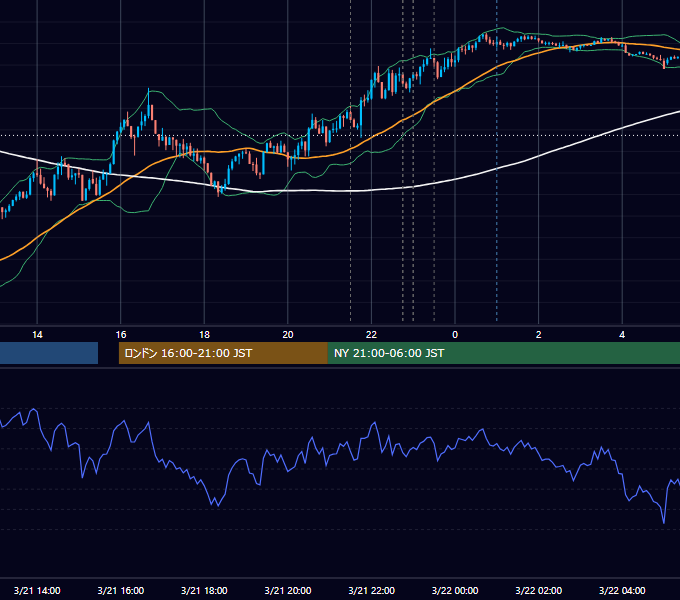Viewport: 680px width, 600px height.
Task: Select the ロンドン 16:00-21:00 JST session bar
Action: coord(223,353)
